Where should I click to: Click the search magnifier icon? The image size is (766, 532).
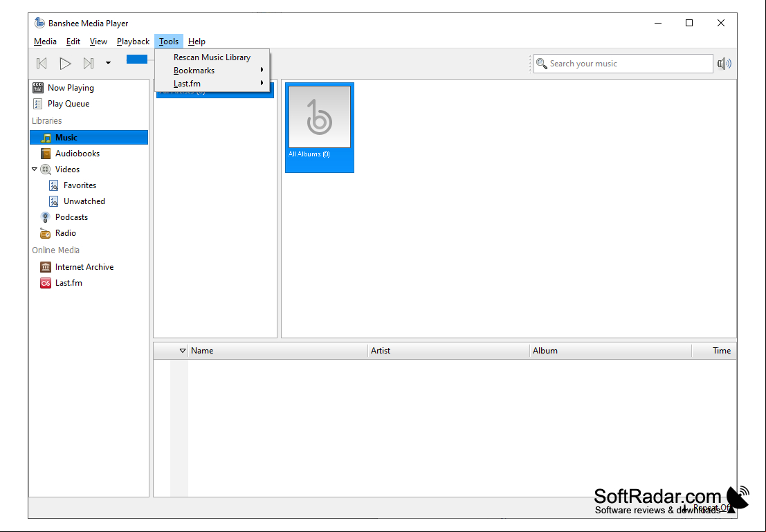(541, 64)
